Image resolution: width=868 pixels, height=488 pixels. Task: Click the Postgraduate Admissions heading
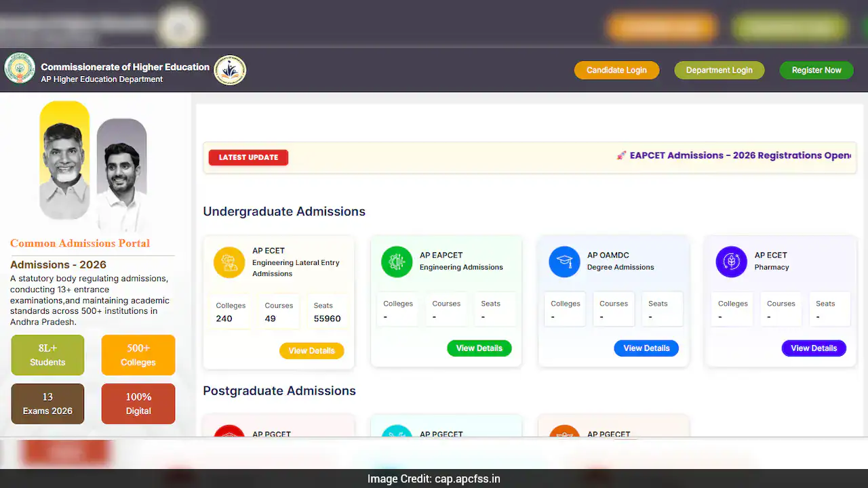279,391
